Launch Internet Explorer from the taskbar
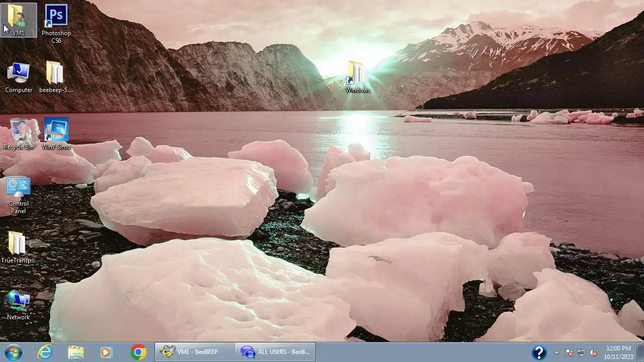Viewport: 644px width, 362px height. click(x=45, y=352)
